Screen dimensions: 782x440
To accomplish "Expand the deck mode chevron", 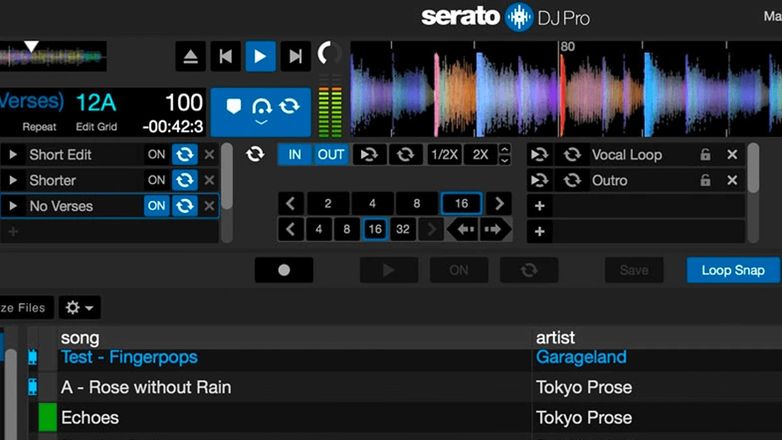I will pyautogui.click(x=261, y=123).
